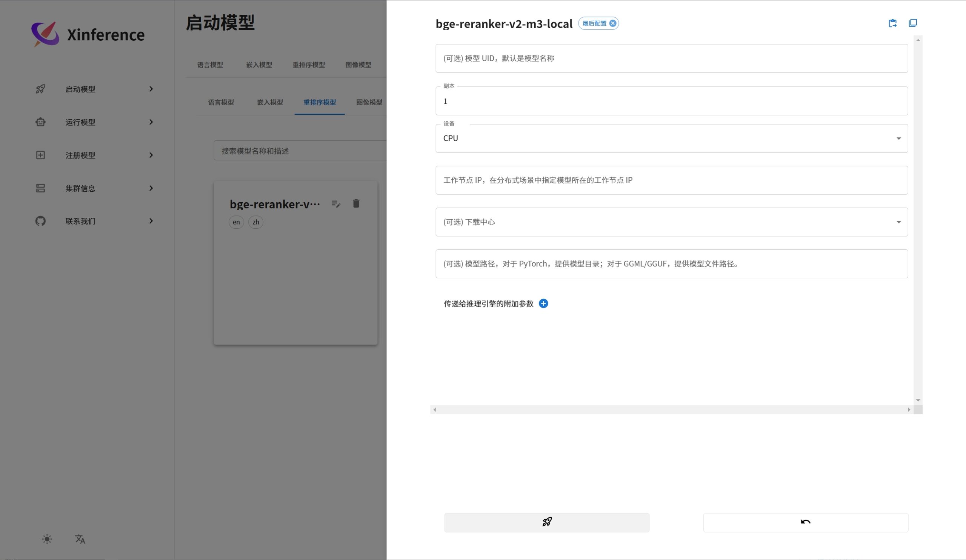Click the copy icon at the drawer's top right
966x560 pixels.
913,23
